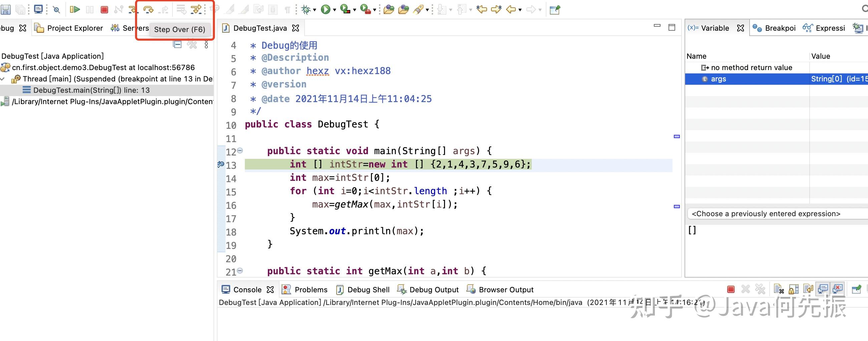Open the Debug Output tab

pyautogui.click(x=428, y=290)
